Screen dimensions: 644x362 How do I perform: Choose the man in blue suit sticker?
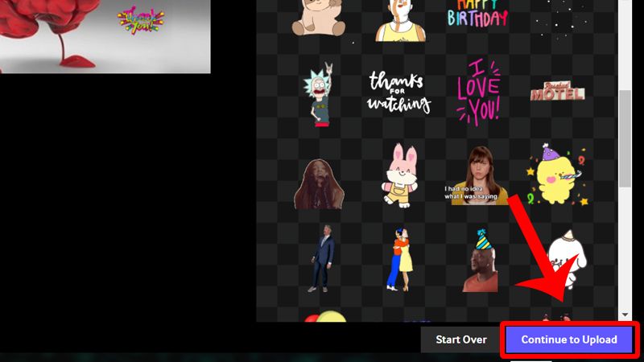point(320,257)
